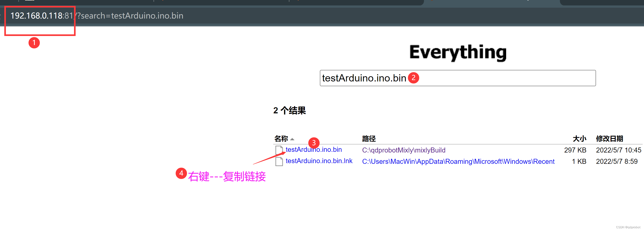
Task: Open the testArduino.ino.bin file link
Action: click(x=314, y=150)
